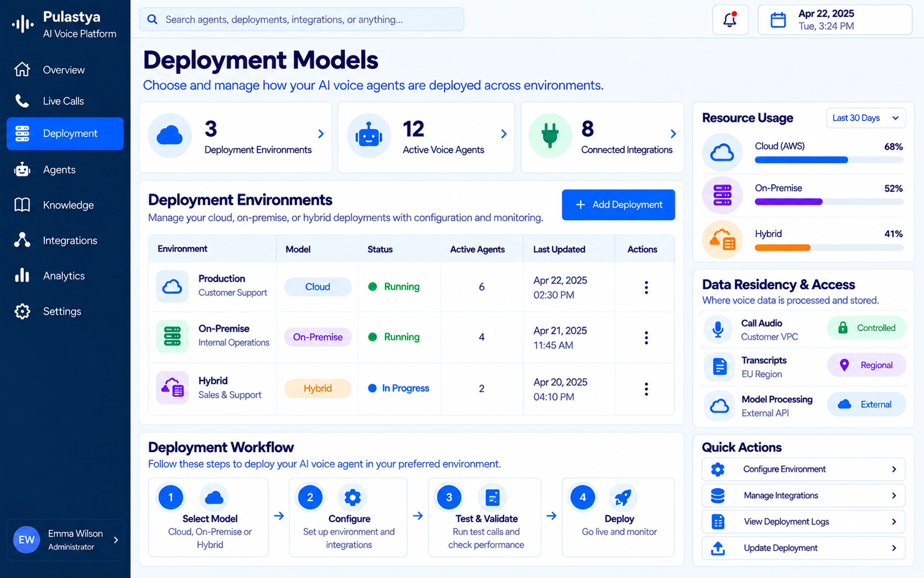This screenshot has height=578, width=924.
Task: Click Configure Environment quick action
Action: pyautogui.click(x=803, y=469)
